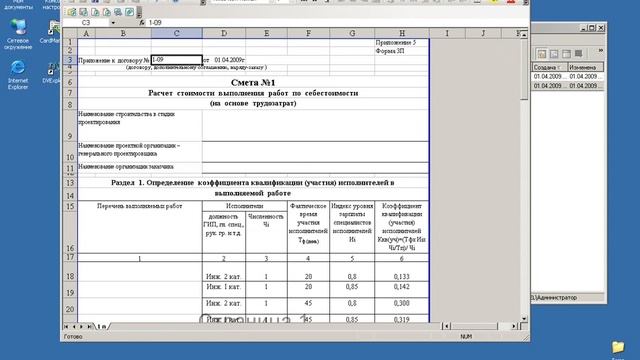Open the CardMa... desktop icon
This screenshot has width=640, height=360.
(x=51, y=33)
